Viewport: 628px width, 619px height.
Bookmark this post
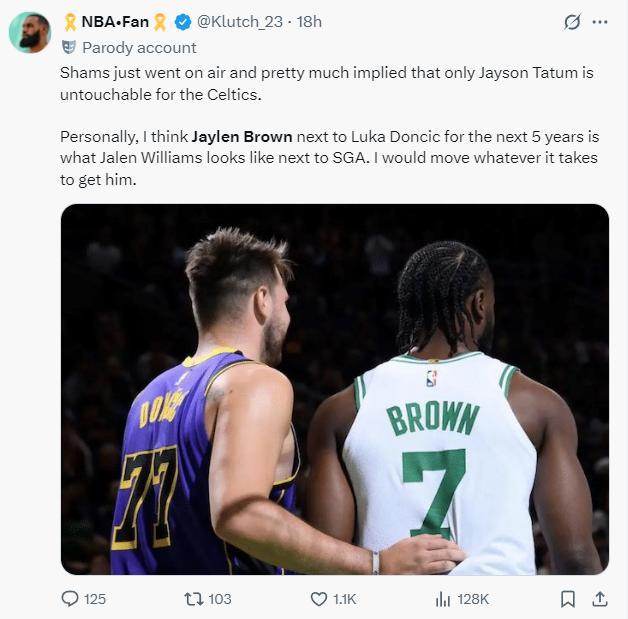pyautogui.click(x=567, y=598)
